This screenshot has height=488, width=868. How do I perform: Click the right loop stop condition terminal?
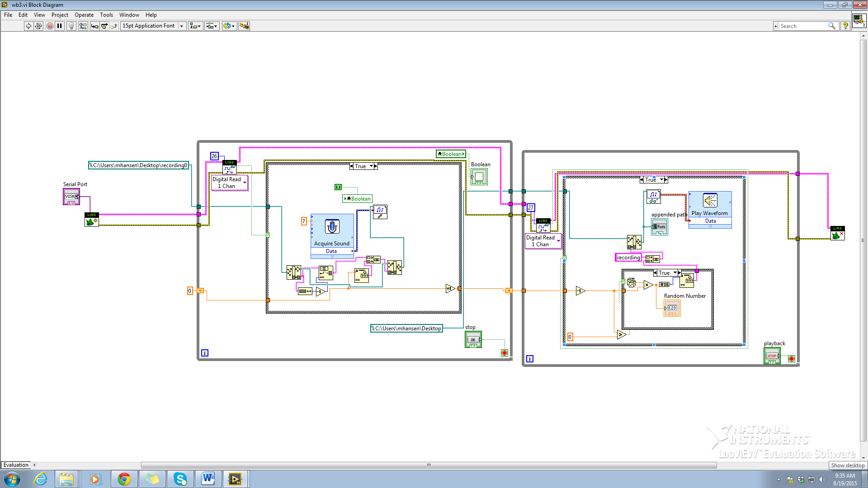(791, 359)
